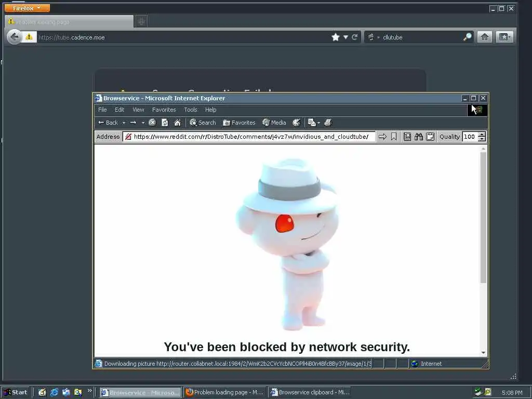532x399 pixels.
Task: Click the Internet zone icon in the status bar
Action: pos(415,364)
